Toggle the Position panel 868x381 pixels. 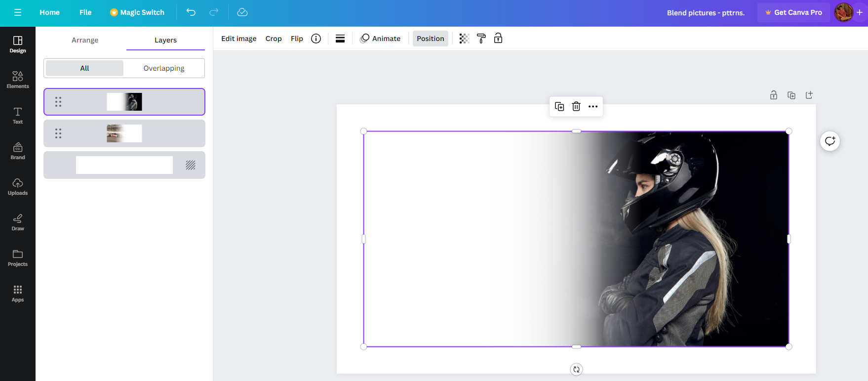(x=431, y=39)
